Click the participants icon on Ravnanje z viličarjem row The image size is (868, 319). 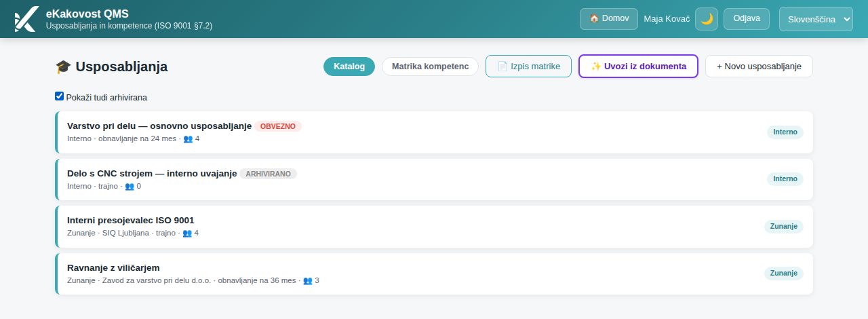(307, 280)
